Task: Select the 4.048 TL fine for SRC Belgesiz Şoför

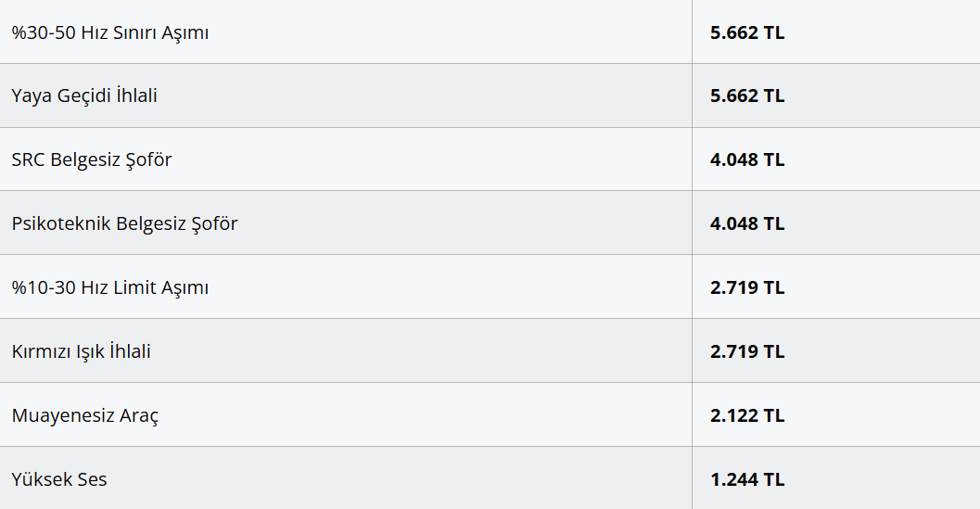Action: click(747, 159)
